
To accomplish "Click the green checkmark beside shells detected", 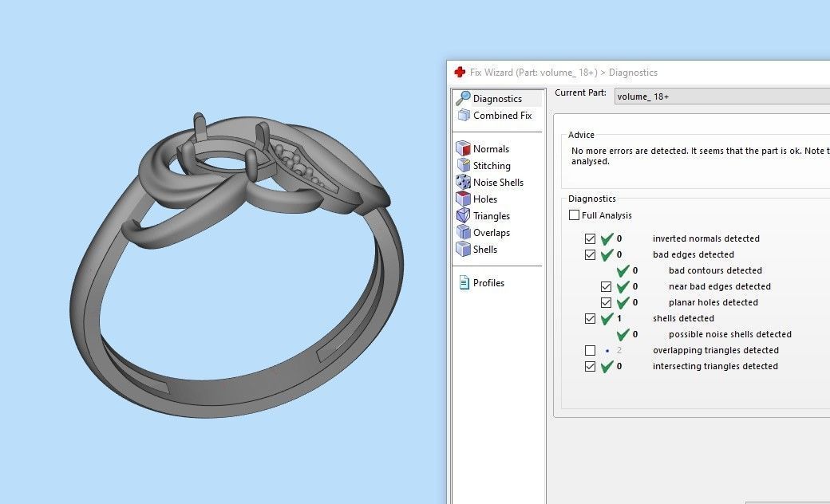I will [607, 318].
